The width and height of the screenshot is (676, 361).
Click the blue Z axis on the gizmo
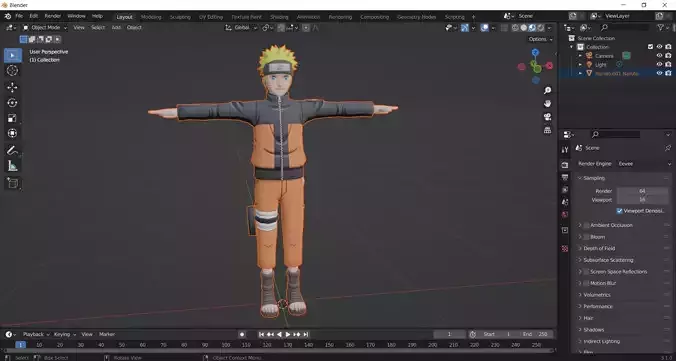coord(535,53)
